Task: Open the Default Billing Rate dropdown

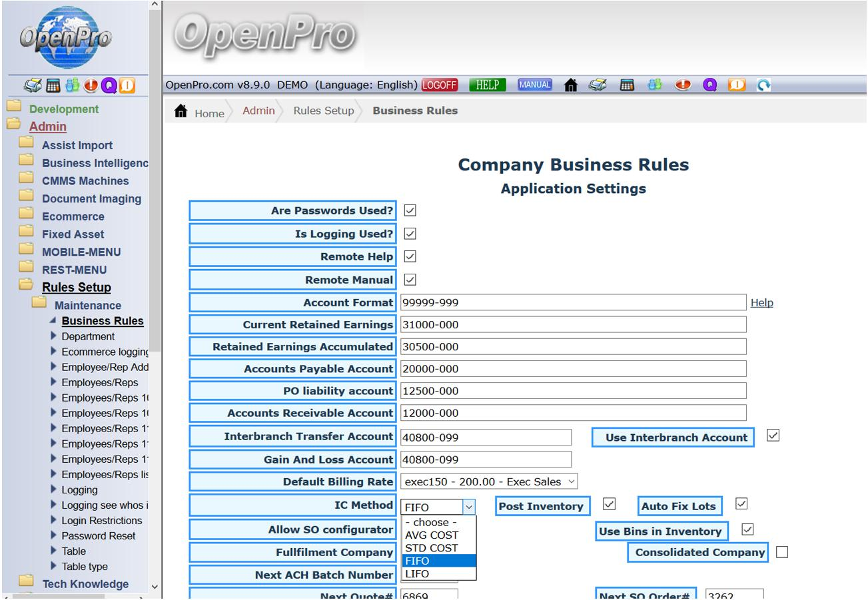Action: (489, 481)
